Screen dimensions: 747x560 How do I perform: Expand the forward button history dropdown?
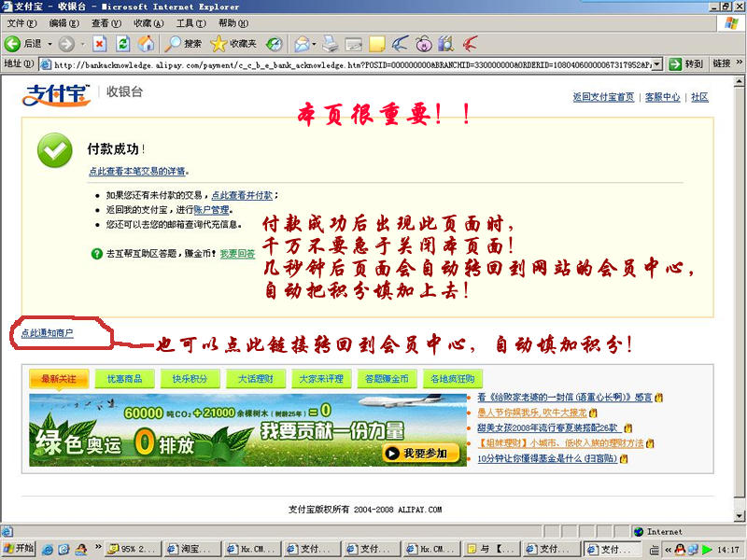(x=82, y=44)
